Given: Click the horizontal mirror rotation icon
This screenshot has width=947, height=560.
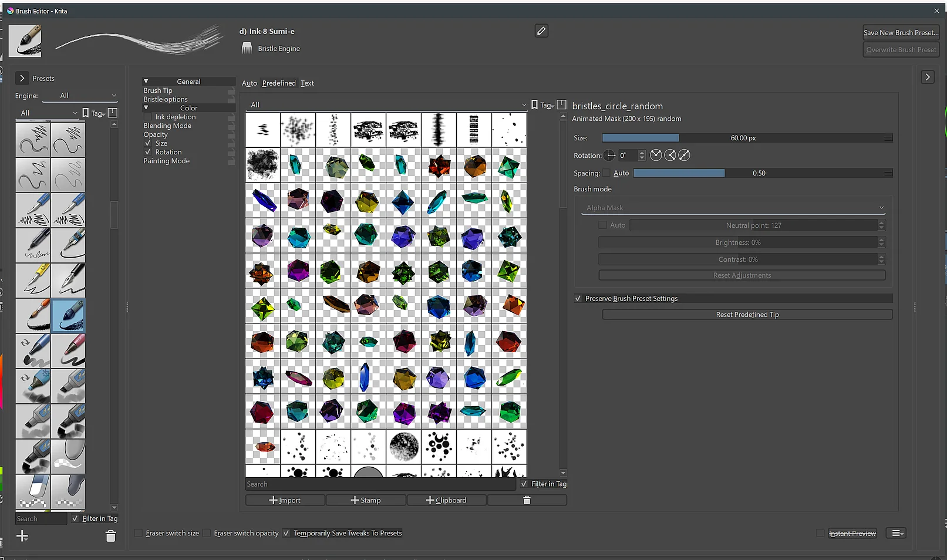Looking at the screenshot, I should [656, 156].
